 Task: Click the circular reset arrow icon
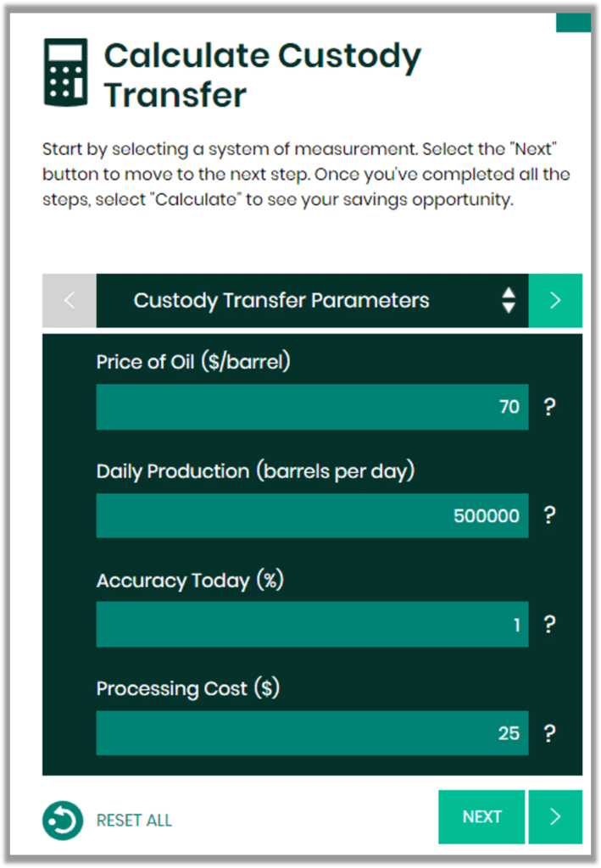click(63, 821)
